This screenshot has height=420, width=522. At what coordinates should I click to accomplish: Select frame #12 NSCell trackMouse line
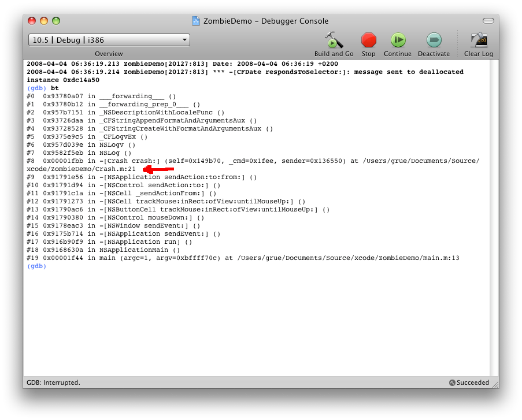coord(166,202)
